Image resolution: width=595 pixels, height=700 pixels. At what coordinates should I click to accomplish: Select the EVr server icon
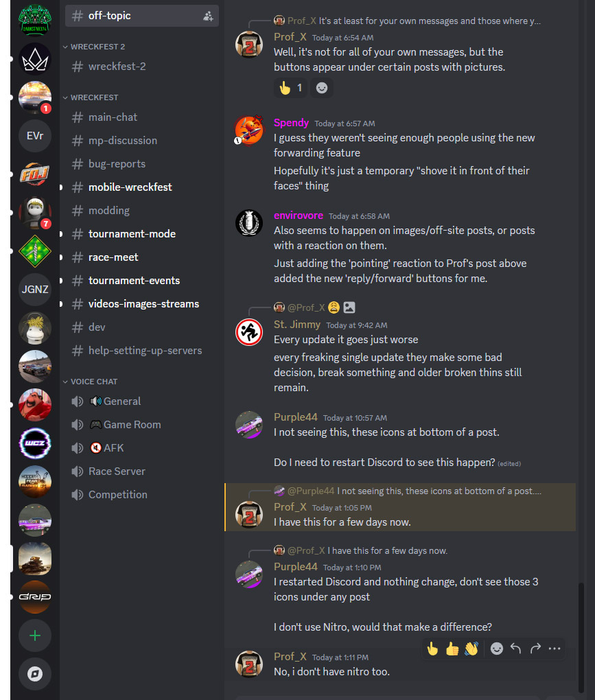click(x=35, y=136)
